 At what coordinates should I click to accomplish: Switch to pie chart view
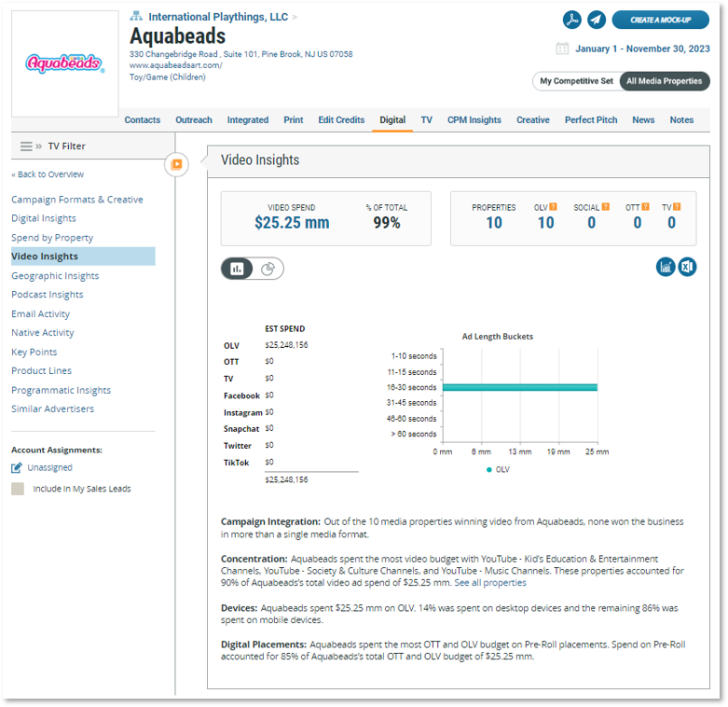268,269
